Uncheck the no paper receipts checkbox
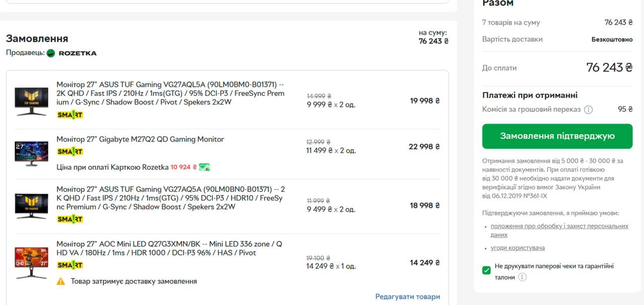 (487, 270)
